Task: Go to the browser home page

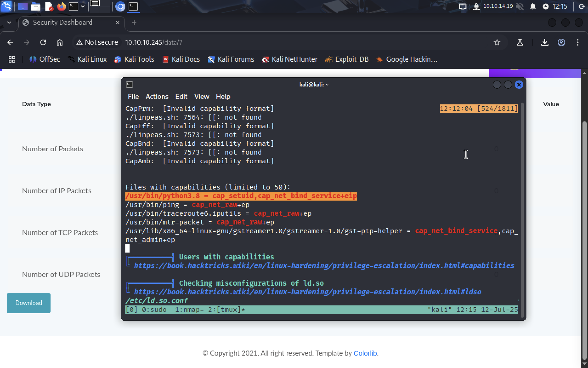Action: pos(59,42)
